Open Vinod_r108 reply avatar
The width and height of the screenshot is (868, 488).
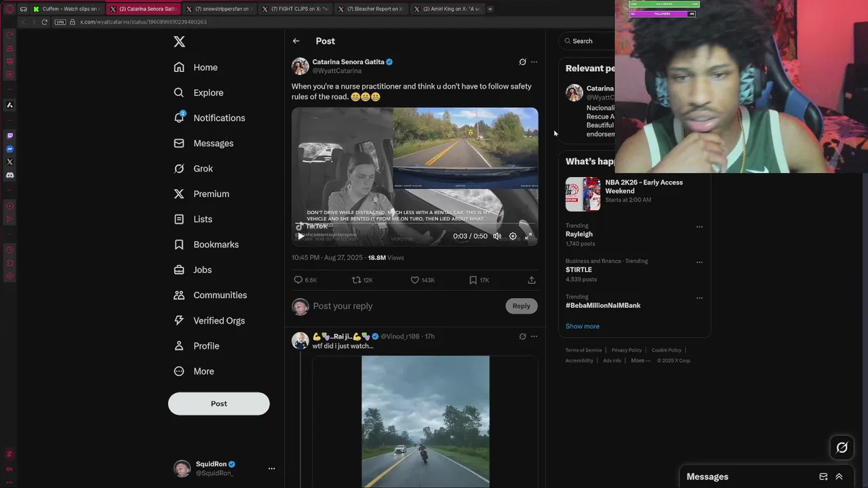[x=300, y=340]
